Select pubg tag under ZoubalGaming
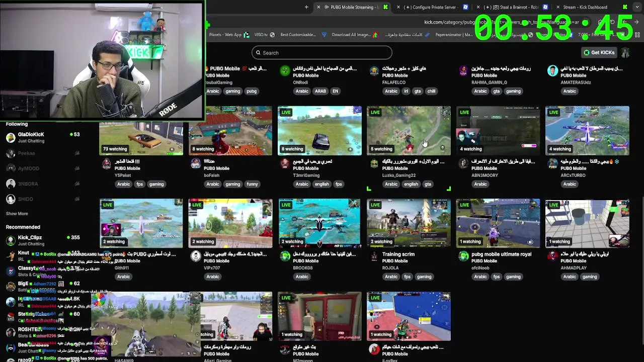This screenshot has width=644, height=362. (x=252, y=91)
